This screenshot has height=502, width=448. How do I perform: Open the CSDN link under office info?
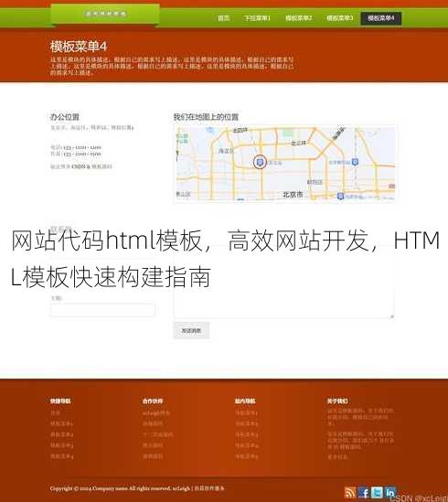[x=79, y=166]
